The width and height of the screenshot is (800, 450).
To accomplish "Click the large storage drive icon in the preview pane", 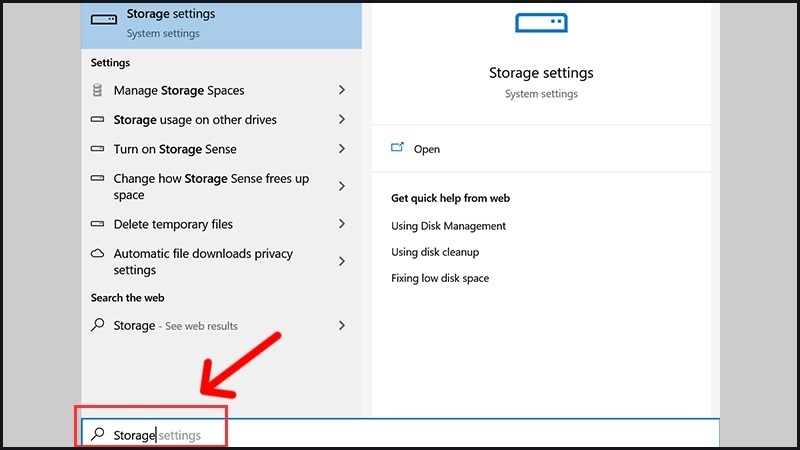I will point(541,23).
